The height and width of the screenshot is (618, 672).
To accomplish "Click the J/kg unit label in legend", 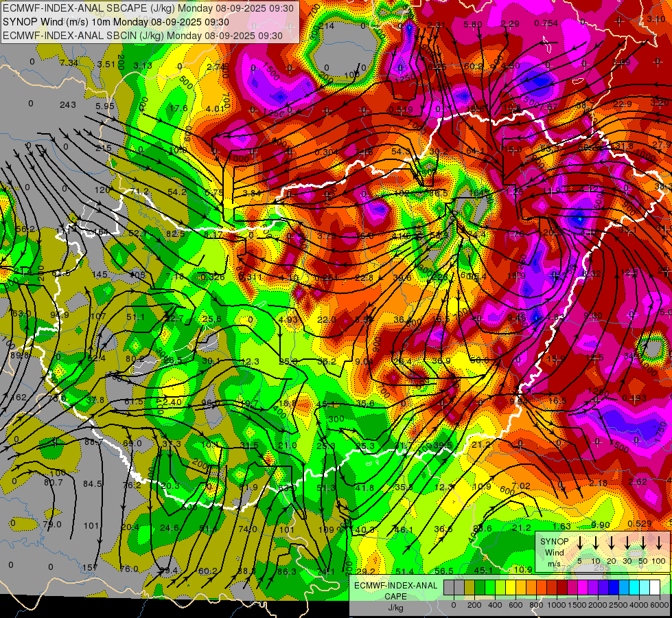I will coord(395,608).
